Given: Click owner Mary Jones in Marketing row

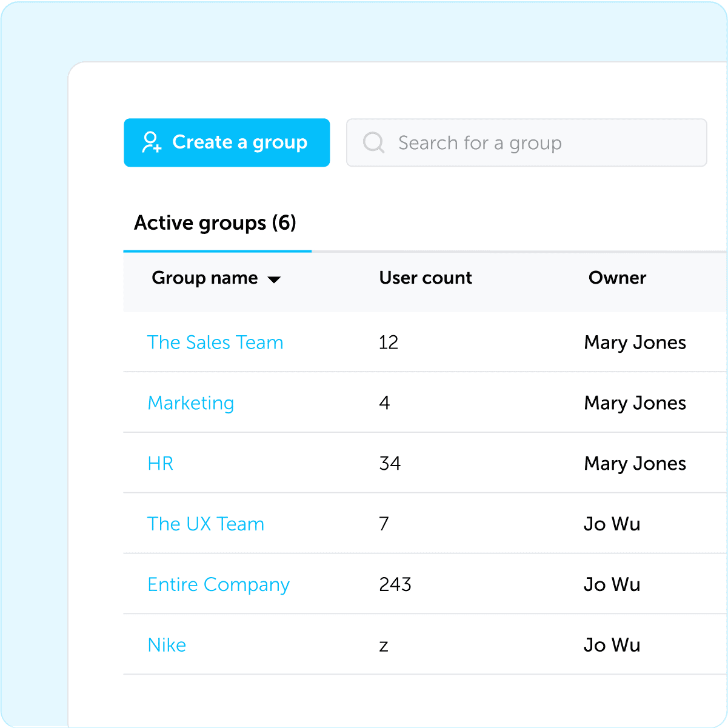Looking at the screenshot, I should [x=635, y=403].
